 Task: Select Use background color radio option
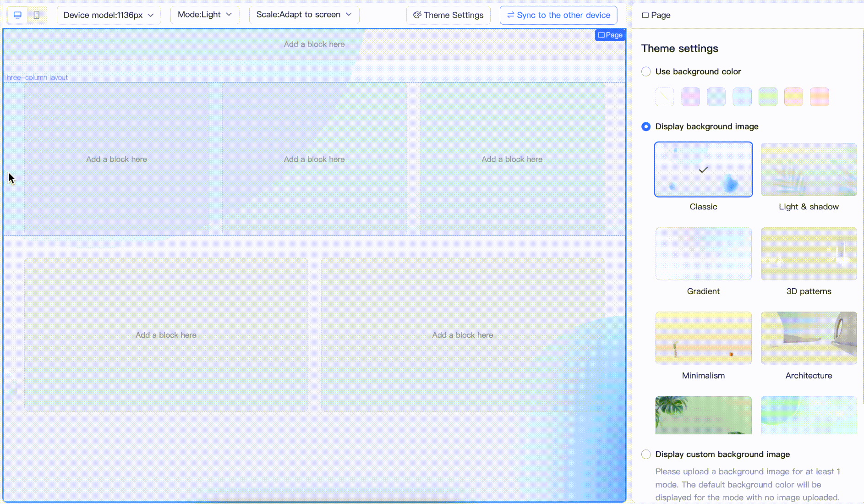[x=646, y=71]
